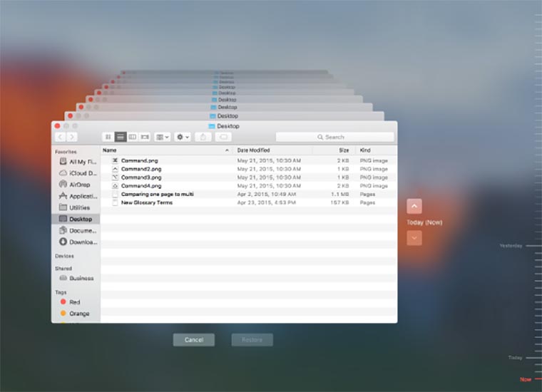Image resolution: width=542 pixels, height=392 pixels.
Task: Click the 1.1 MB size value
Action: [339, 194]
